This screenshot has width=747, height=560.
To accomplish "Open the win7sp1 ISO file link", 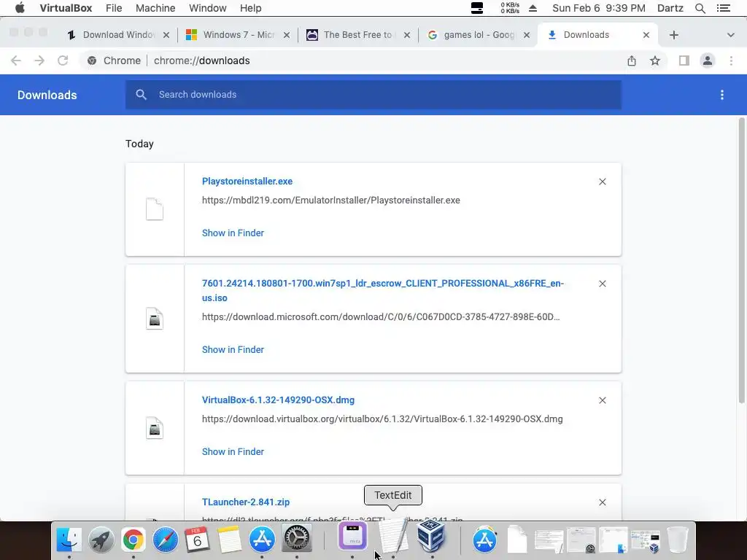I will coord(382,290).
